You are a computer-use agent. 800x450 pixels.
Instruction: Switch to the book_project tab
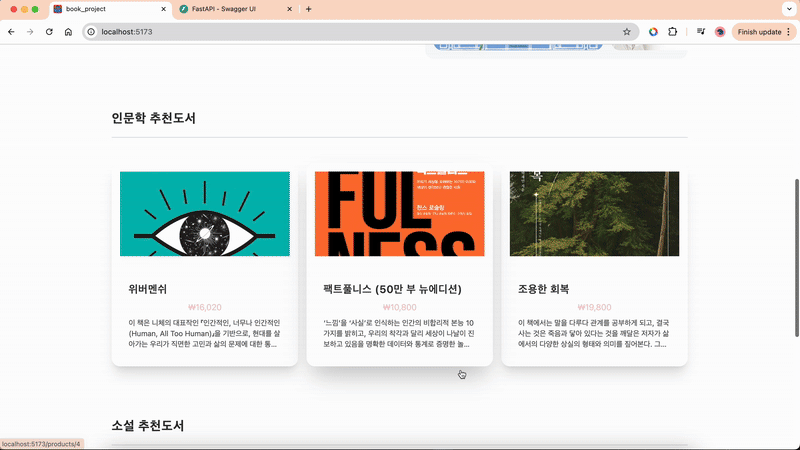tap(111, 9)
